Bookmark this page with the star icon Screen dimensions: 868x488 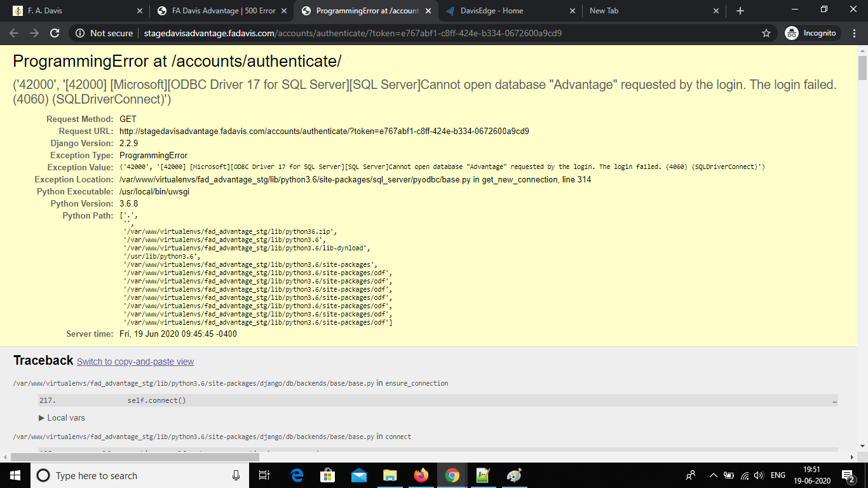(x=766, y=33)
